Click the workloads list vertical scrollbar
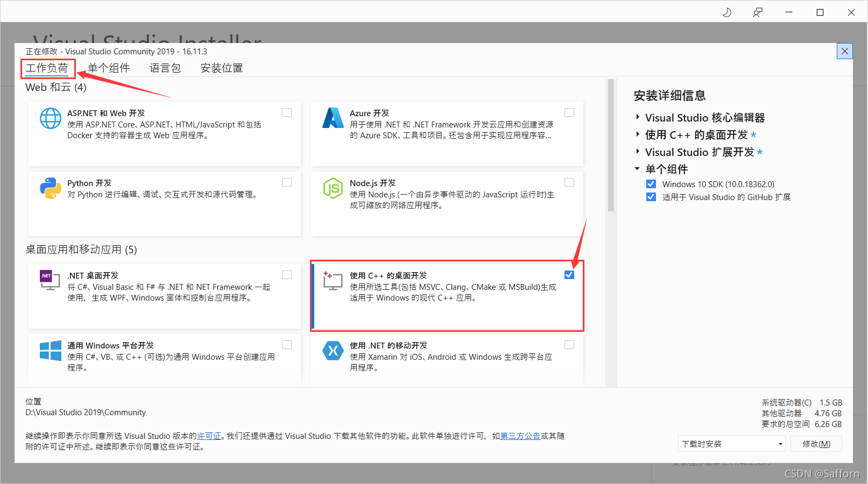Image resolution: width=868 pixels, height=484 pixels. pyautogui.click(x=611, y=145)
